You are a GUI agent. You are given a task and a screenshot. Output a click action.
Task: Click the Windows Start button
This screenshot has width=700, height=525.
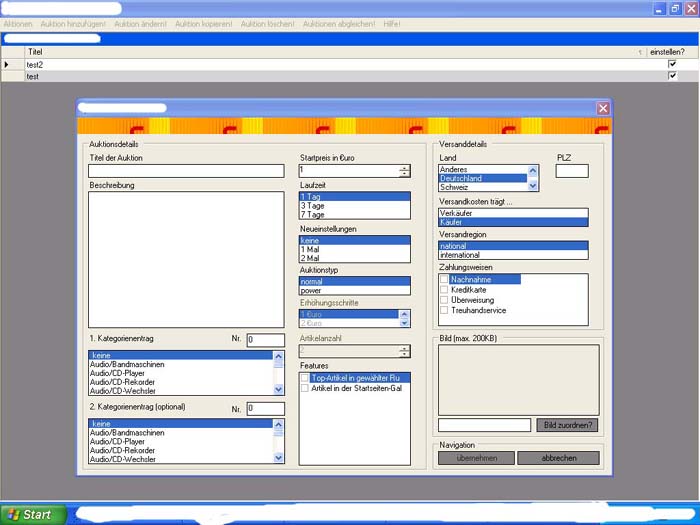pyautogui.click(x=33, y=514)
